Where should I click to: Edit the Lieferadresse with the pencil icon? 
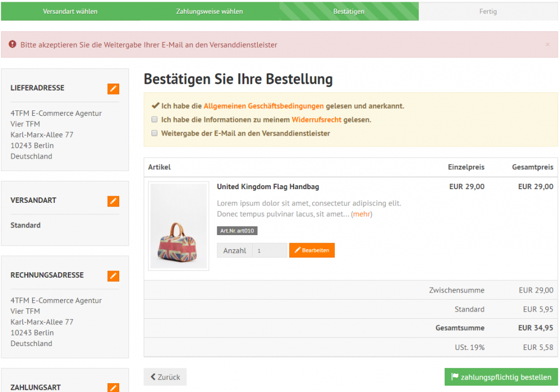[113, 89]
